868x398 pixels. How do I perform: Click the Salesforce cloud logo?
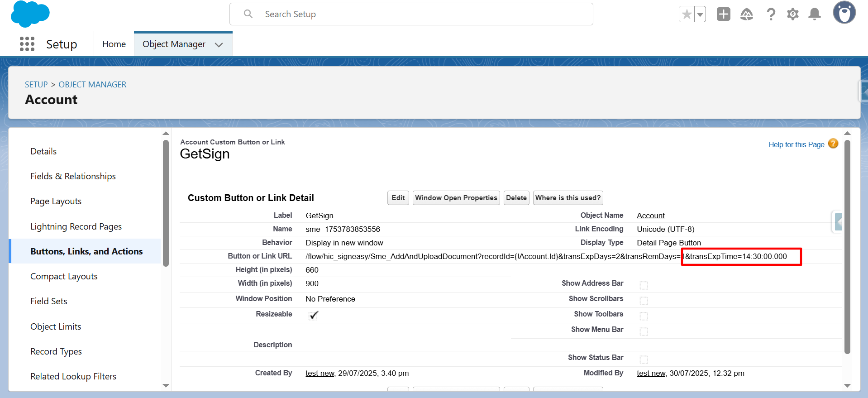(30, 14)
